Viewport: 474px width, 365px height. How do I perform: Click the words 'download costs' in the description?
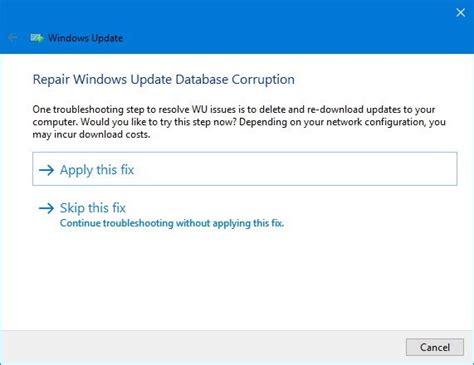coord(114,135)
